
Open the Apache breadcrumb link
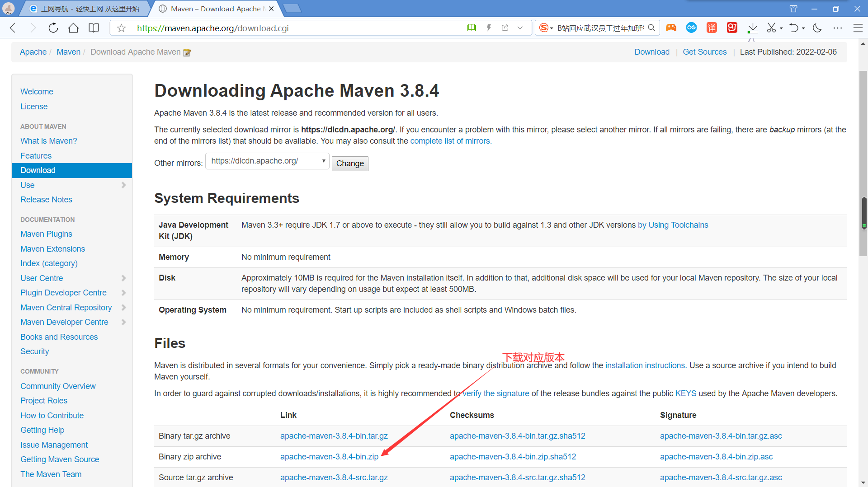[33, 52]
